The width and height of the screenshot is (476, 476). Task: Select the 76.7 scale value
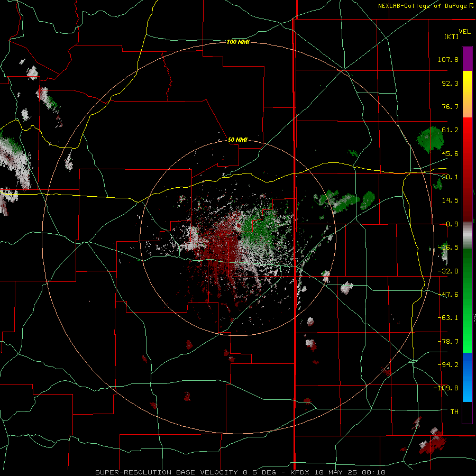click(450, 106)
